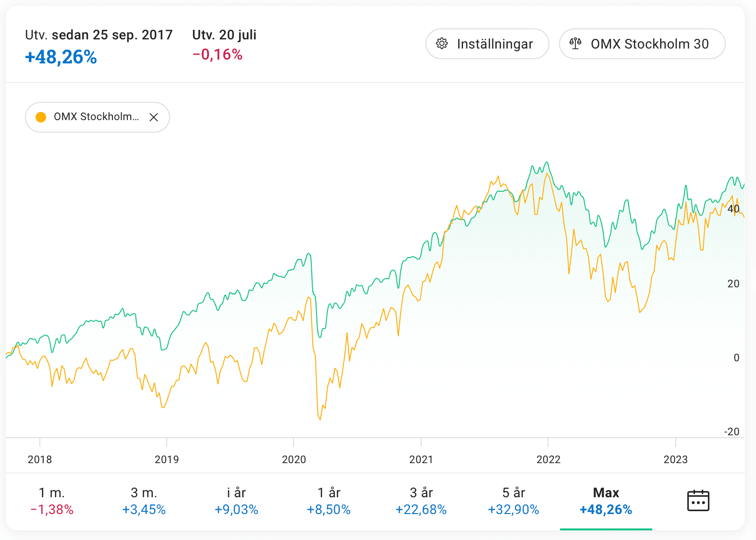Select the i år period tab

236,501
